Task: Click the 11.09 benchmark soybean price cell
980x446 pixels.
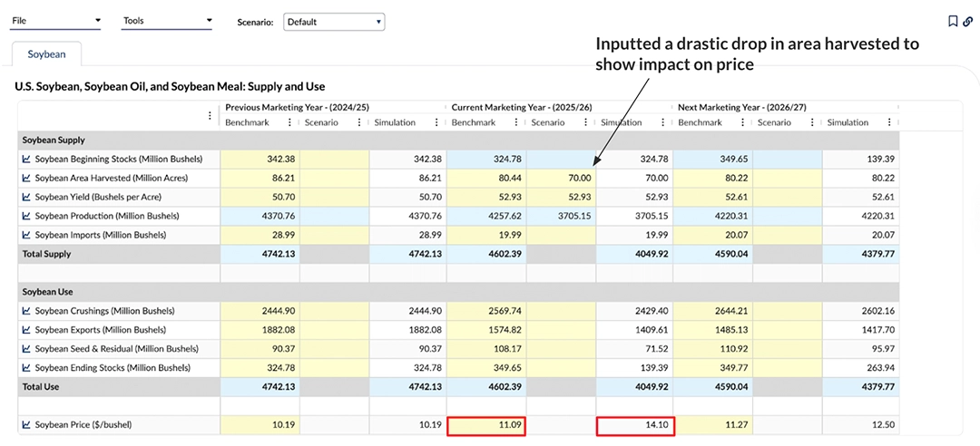Action: [486, 424]
